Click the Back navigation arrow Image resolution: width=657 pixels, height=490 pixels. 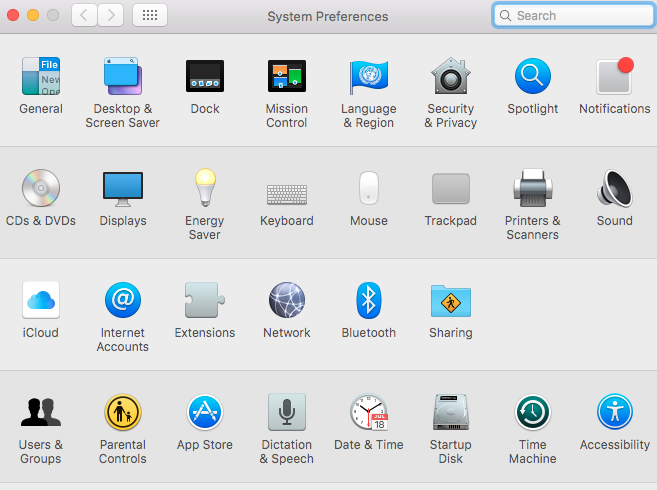[85, 16]
